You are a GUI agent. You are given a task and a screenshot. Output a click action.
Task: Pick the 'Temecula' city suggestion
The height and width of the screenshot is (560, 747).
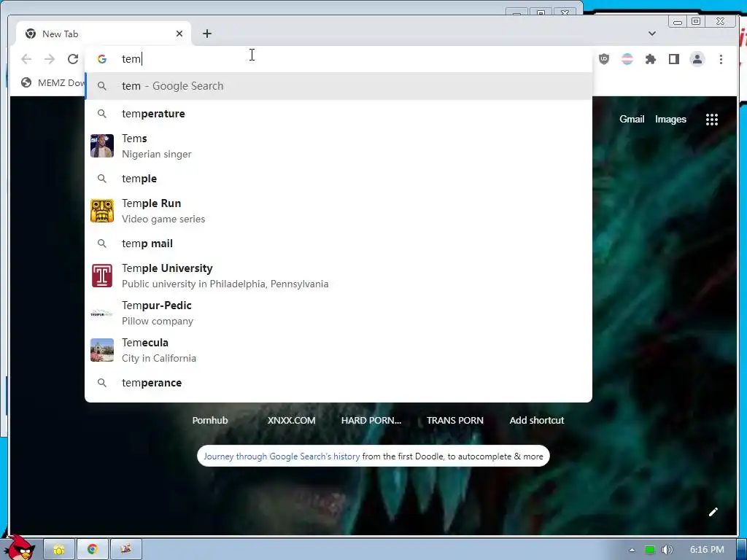tap(338, 350)
